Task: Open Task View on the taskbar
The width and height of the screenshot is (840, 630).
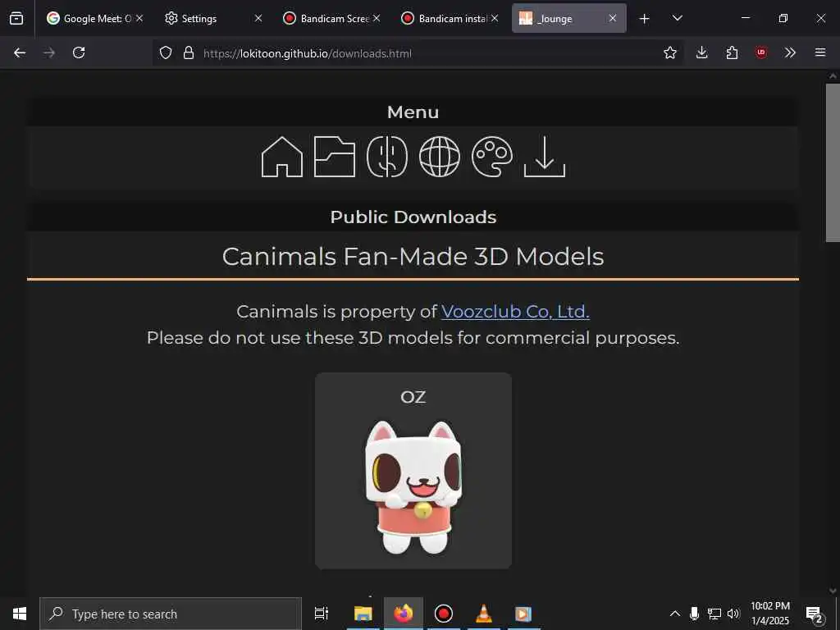Action: click(x=321, y=614)
